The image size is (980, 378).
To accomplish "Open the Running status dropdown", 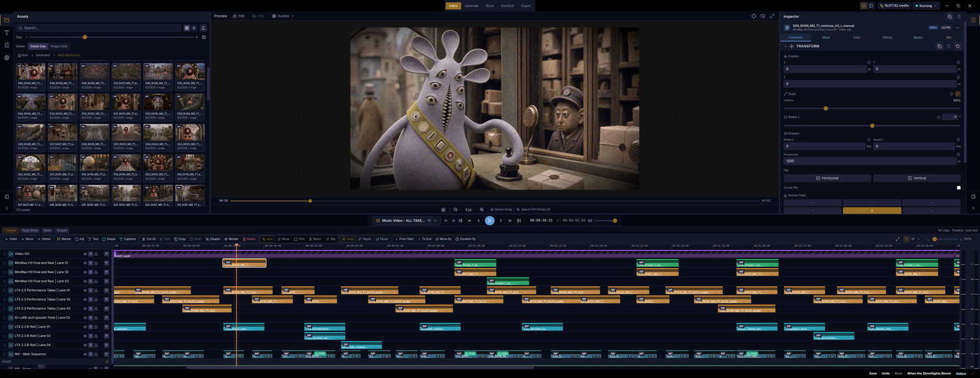I will pos(925,6).
